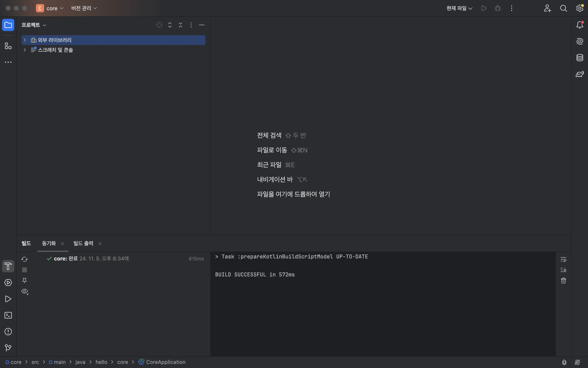
Task: Open Search Everywhere magnifier icon
Action: point(563,8)
